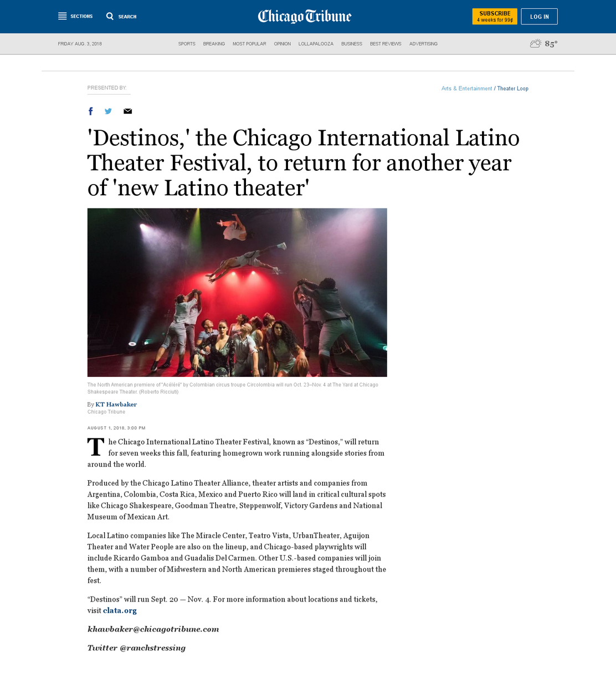Open the Sports section
The image size is (616, 678).
tap(187, 44)
